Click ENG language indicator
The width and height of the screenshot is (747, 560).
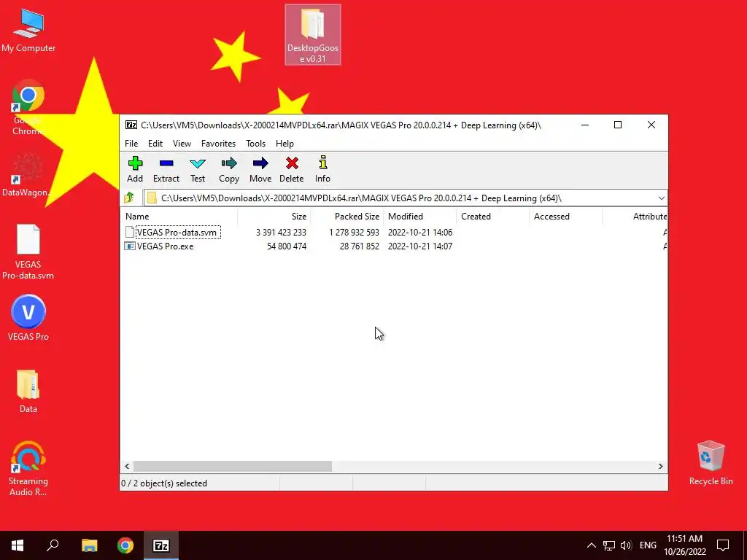pos(648,545)
